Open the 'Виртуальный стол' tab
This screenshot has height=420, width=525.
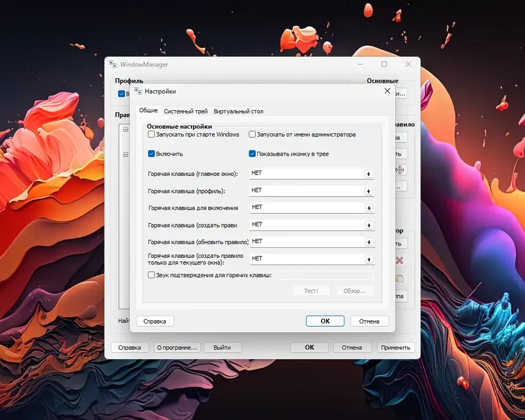pyautogui.click(x=238, y=111)
